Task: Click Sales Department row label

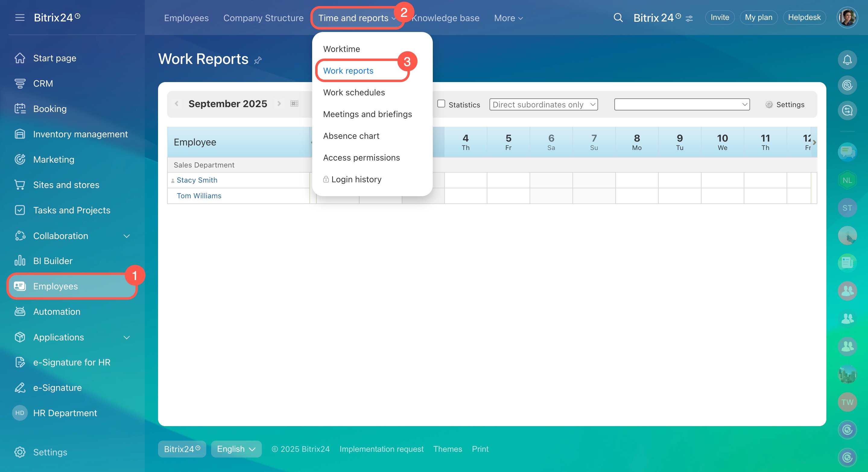Action: click(204, 165)
